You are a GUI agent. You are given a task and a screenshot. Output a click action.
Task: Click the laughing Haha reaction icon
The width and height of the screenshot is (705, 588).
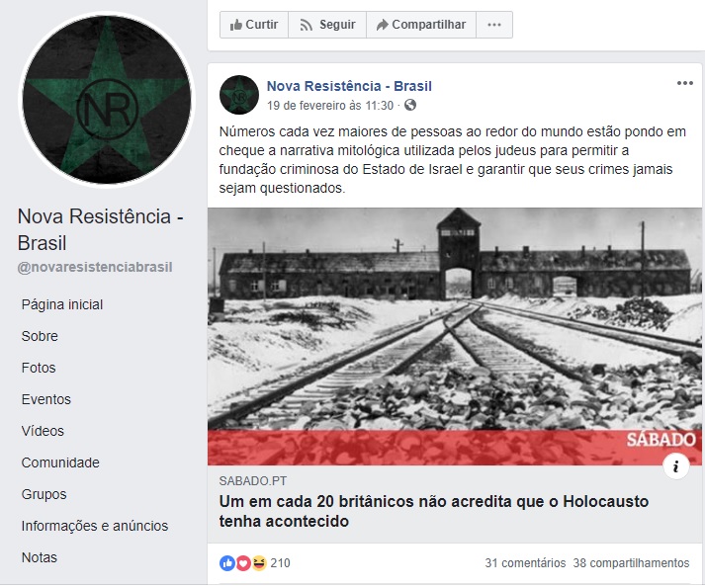(259, 563)
